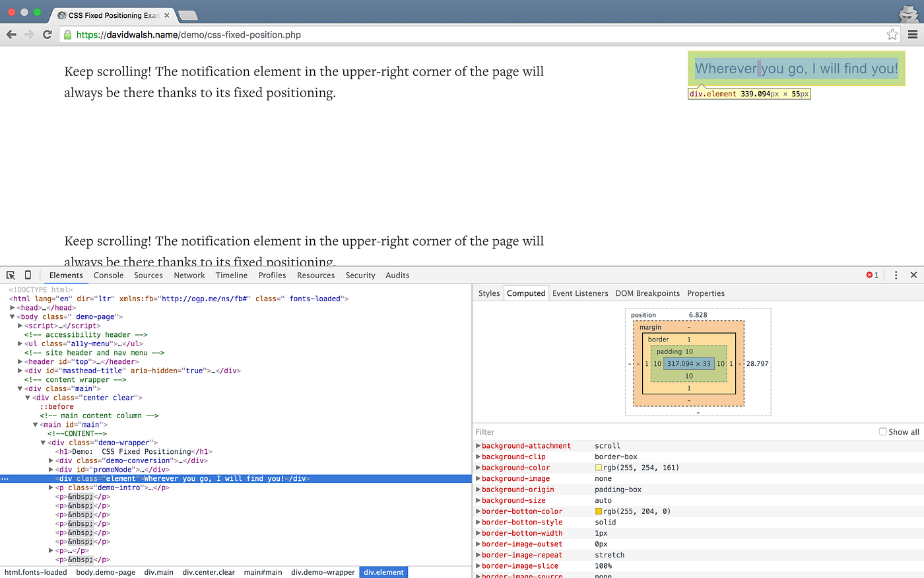Toggle the device emulation toolbar
The width and height of the screenshot is (924, 578).
click(x=27, y=274)
